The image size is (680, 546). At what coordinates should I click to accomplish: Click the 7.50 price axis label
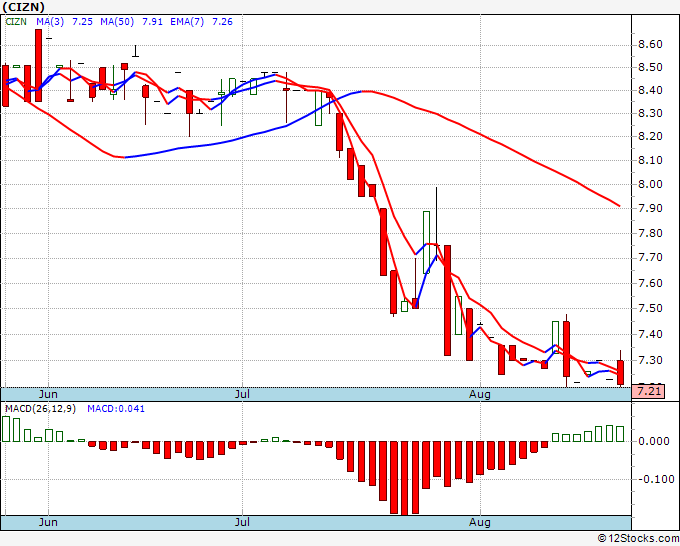pyautogui.click(x=650, y=308)
